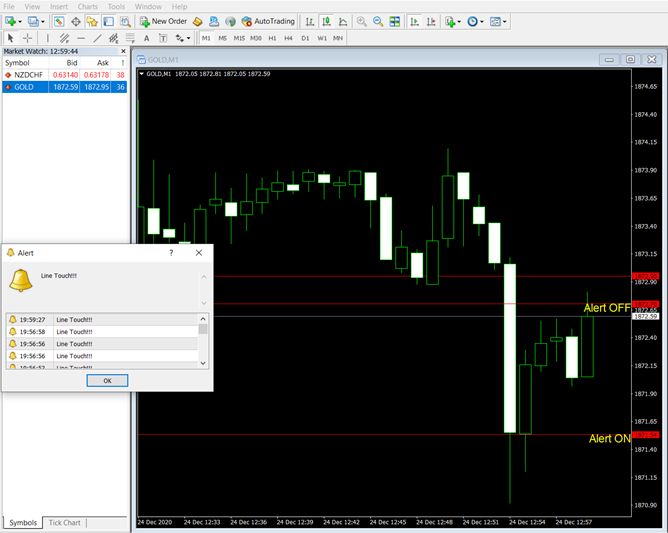Click the help question mark in Alert dialog
Viewport: 668px width, 533px height.
[170, 254]
